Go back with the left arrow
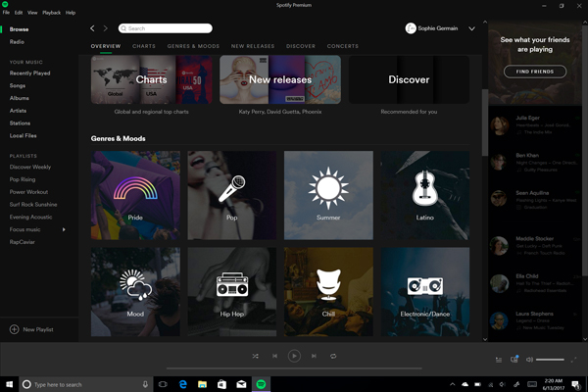The image size is (588, 392). coord(92,28)
